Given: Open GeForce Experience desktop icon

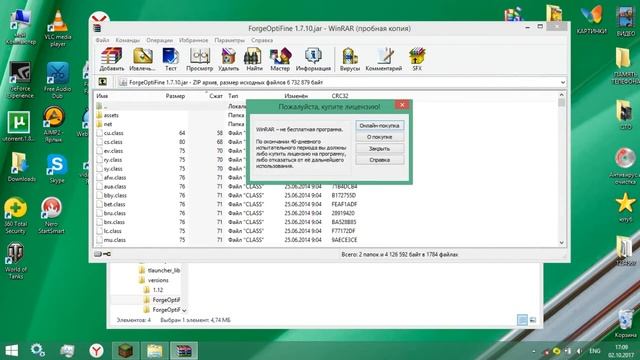Looking at the screenshot, I should click(20, 80).
